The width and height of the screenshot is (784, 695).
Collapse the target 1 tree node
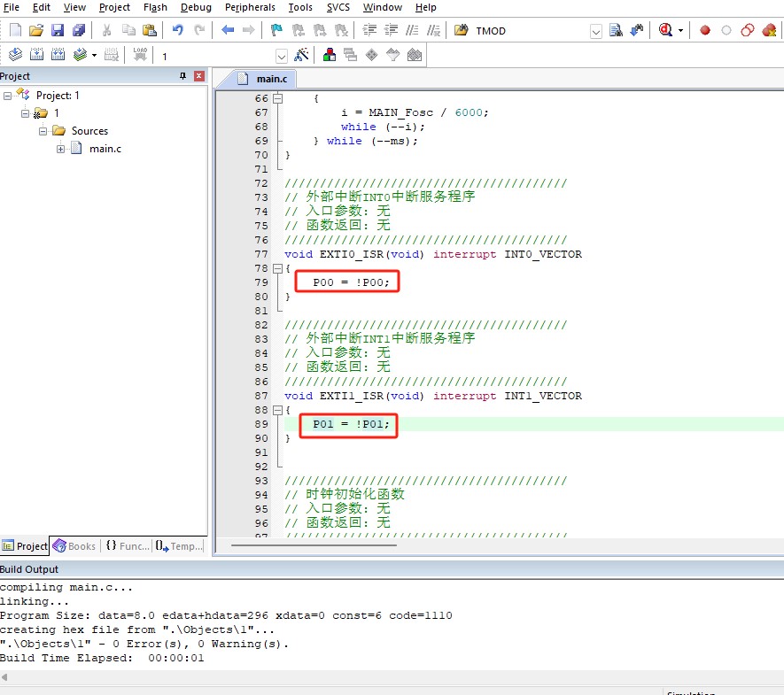pos(25,113)
